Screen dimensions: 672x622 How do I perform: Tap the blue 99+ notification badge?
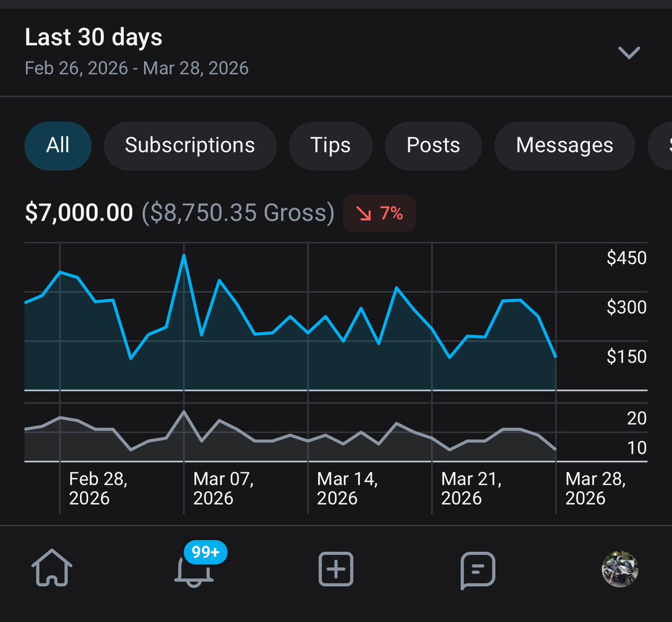tap(205, 552)
